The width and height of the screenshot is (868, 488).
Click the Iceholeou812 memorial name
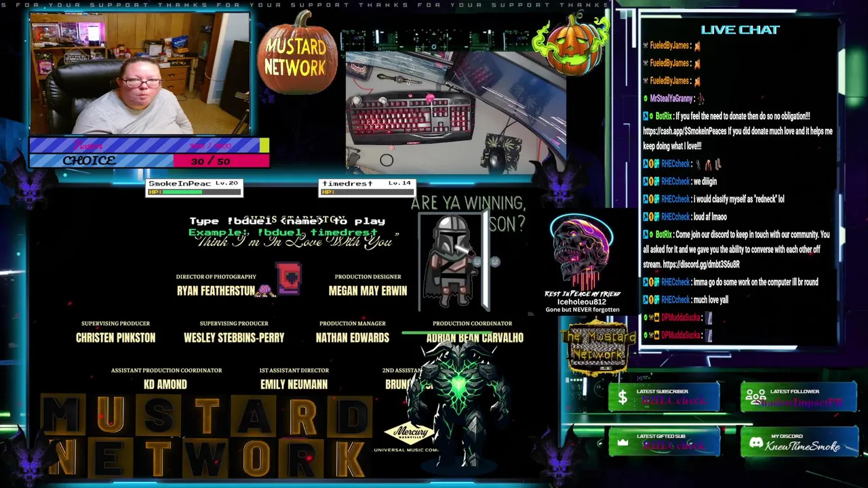(x=582, y=302)
